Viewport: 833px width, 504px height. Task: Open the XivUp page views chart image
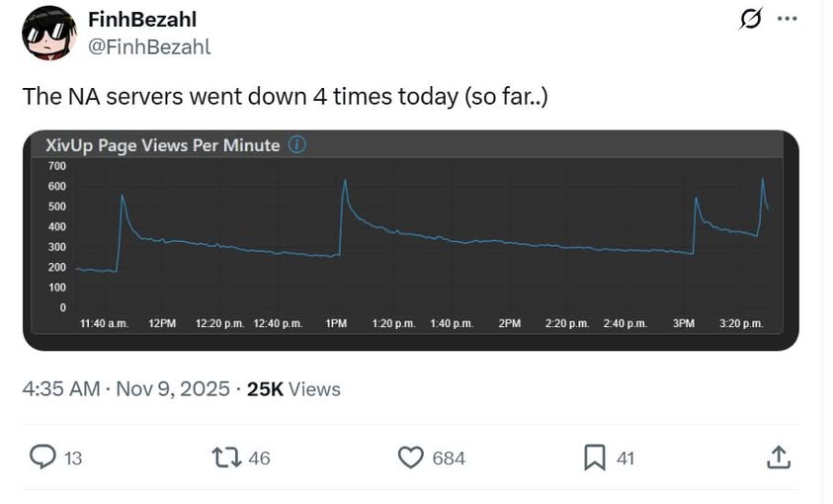pos(410,240)
